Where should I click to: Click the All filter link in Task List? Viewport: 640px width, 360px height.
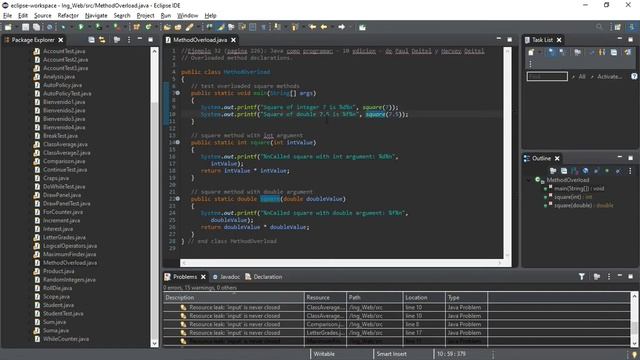coord(582,76)
